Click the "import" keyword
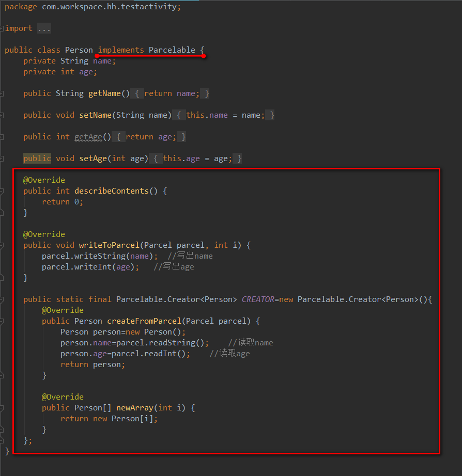 (19, 28)
